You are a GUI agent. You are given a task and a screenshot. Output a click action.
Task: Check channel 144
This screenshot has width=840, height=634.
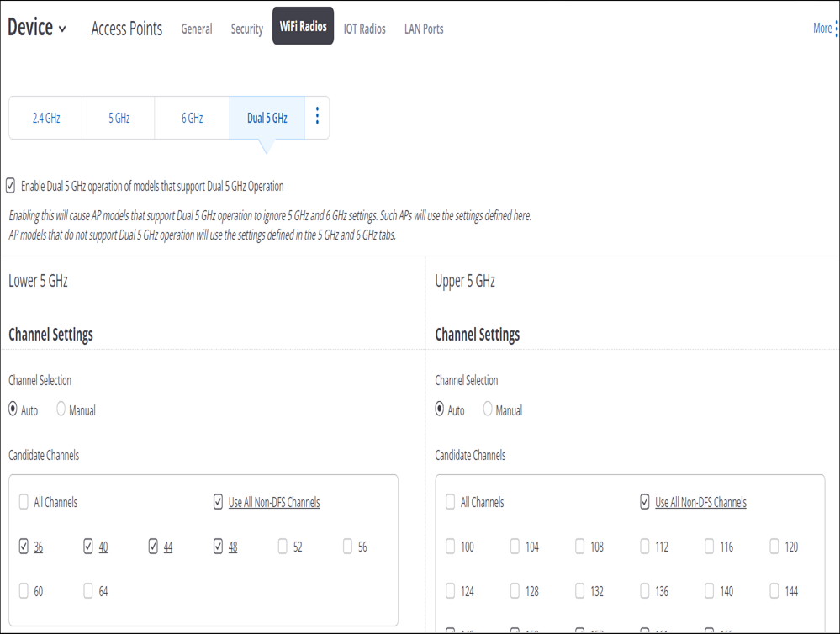(x=774, y=590)
